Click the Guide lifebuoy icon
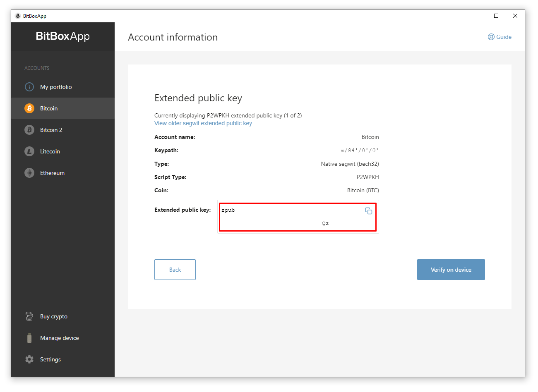Screen dimensions: 538x392 491,37
